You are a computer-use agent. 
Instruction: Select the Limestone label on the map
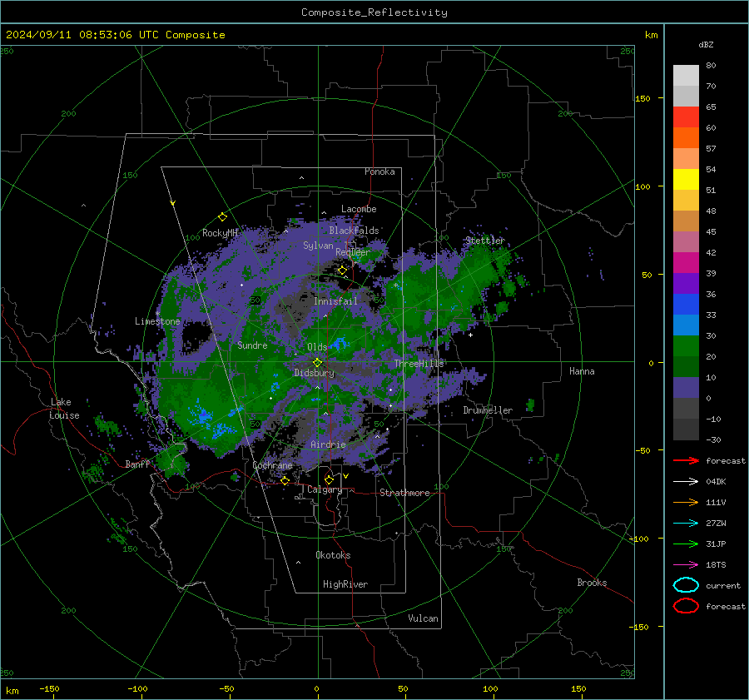[157, 321]
